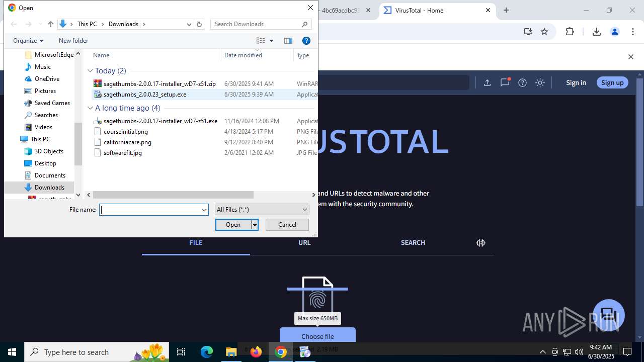Viewport: 644px width, 362px height.
Task: Switch to VirusTotal SEARCH tab
Action: click(x=413, y=243)
